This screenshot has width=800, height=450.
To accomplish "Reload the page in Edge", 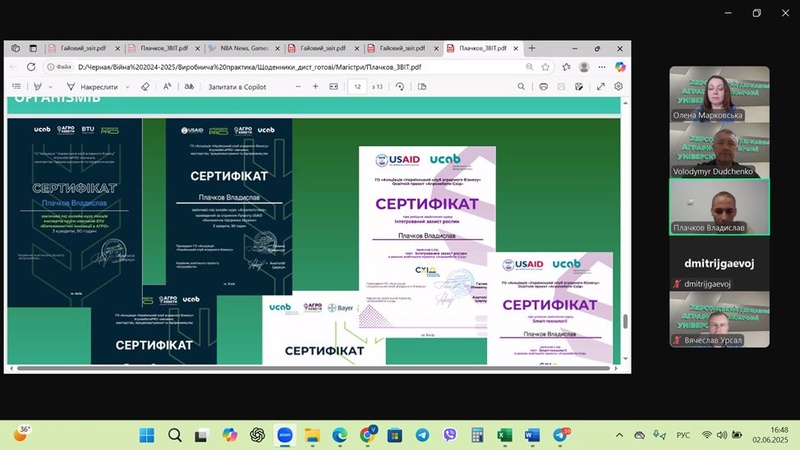I will pyautogui.click(x=31, y=67).
